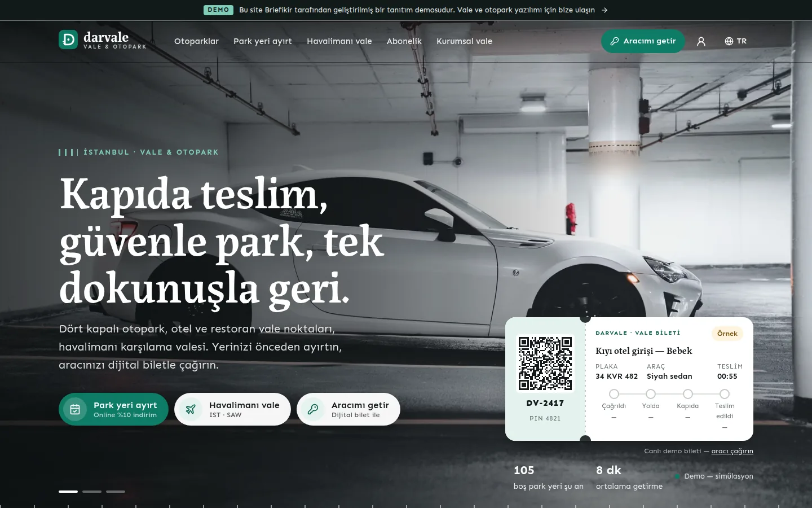Viewport: 812px width, 508px height.
Task: Click the airplane icon on Havalimanı vale
Action: tap(191, 409)
